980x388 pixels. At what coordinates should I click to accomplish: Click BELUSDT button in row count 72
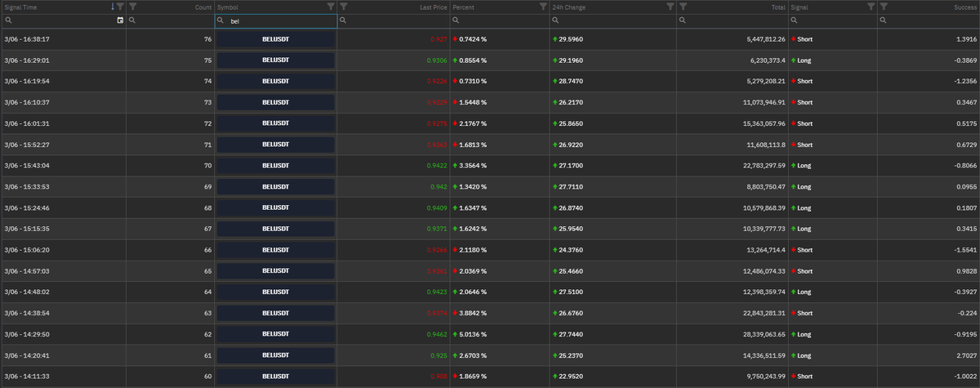point(276,123)
